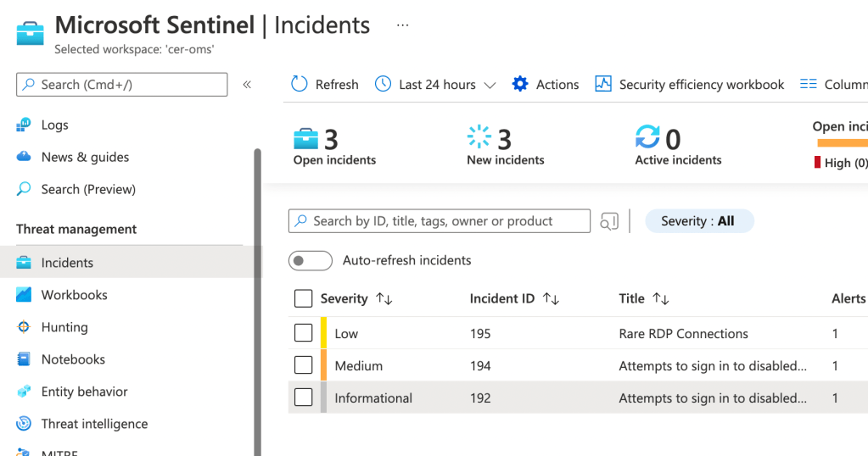Open Security efficiency workbook

pyautogui.click(x=690, y=84)
